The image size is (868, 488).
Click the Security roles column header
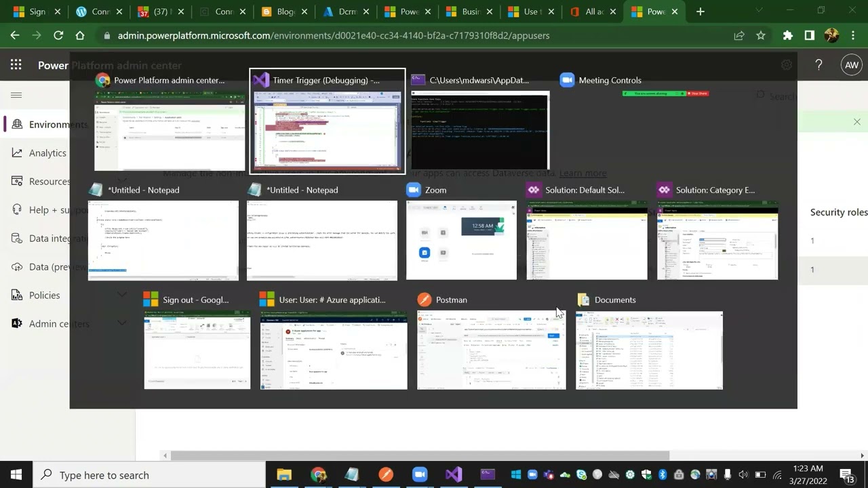tap(839, 212)
